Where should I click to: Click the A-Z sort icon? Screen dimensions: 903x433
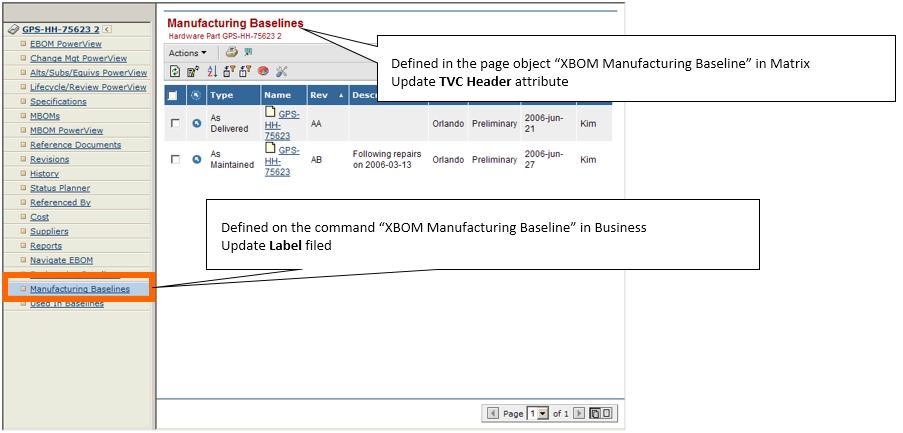(211, 71)
